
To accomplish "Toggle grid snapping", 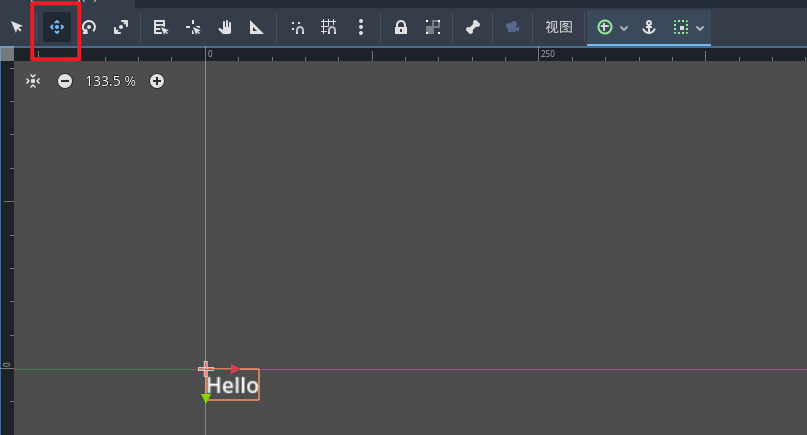I will point(328,27).
